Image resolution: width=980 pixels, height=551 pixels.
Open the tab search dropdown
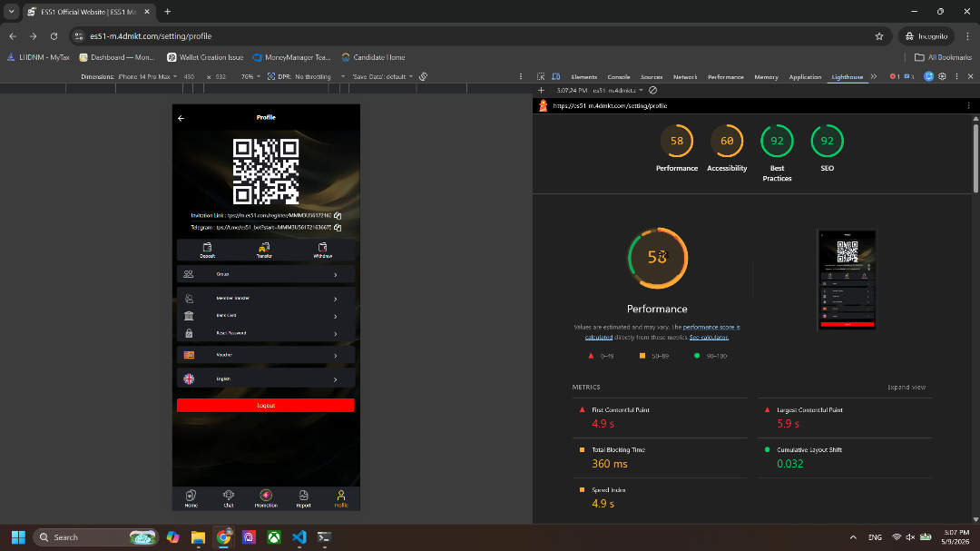11,11
